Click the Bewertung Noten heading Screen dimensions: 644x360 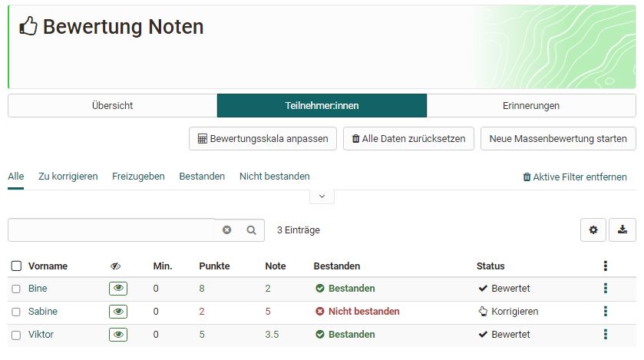124,27
